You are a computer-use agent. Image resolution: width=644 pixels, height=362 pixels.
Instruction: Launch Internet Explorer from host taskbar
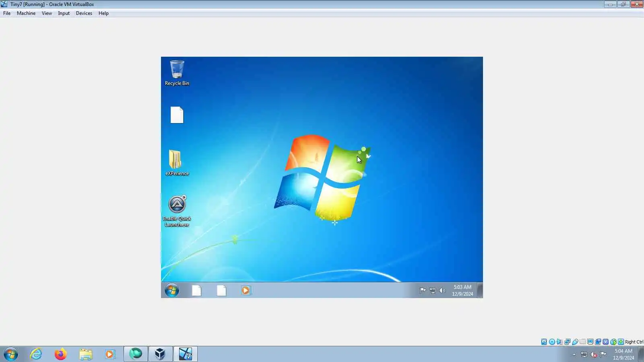[36, 354]
